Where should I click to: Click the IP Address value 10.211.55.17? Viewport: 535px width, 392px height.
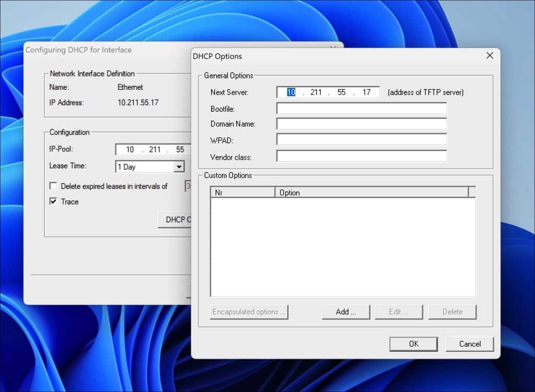pos(138,103)
